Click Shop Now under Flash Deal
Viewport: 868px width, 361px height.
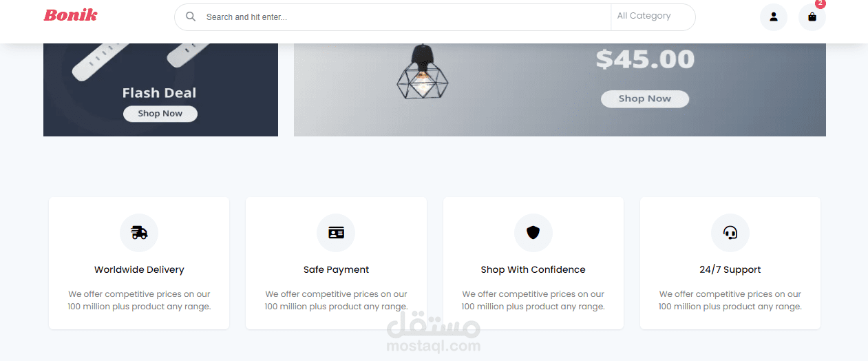point(160,114)
